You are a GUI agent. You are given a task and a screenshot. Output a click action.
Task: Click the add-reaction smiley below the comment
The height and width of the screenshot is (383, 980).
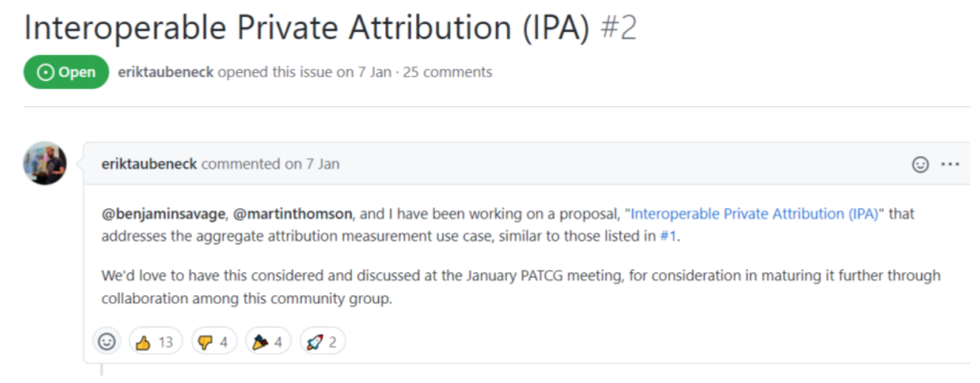point(107,341)
